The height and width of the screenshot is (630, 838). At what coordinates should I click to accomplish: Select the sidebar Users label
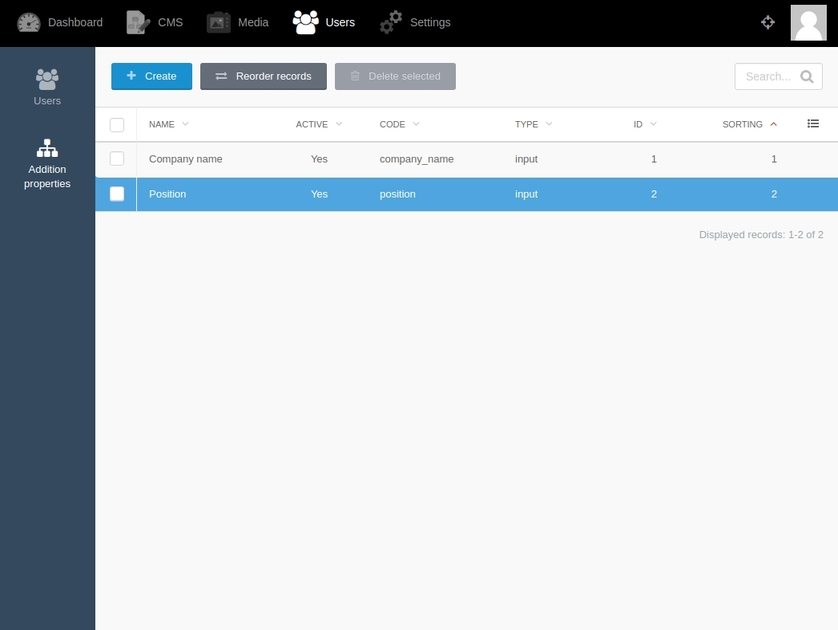[x=47, y=101]
